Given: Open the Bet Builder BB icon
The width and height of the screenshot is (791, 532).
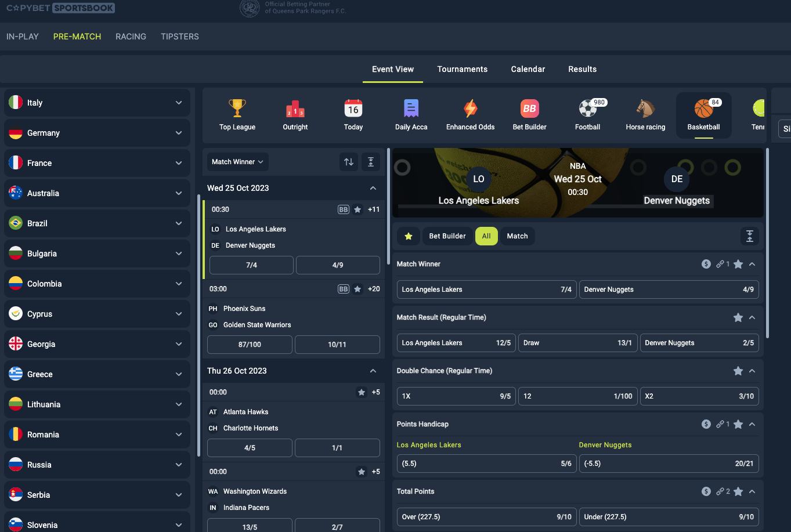Looking at the screenshot, I should [x=530, y=108].
